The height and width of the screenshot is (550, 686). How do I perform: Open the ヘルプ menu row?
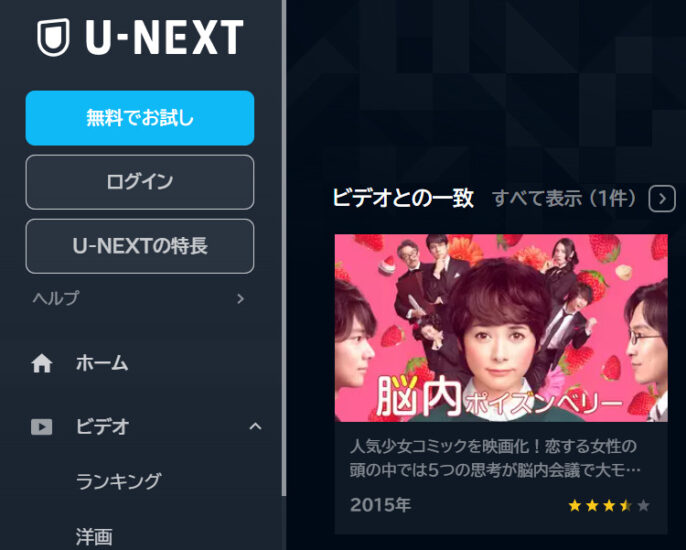(140, 298)
